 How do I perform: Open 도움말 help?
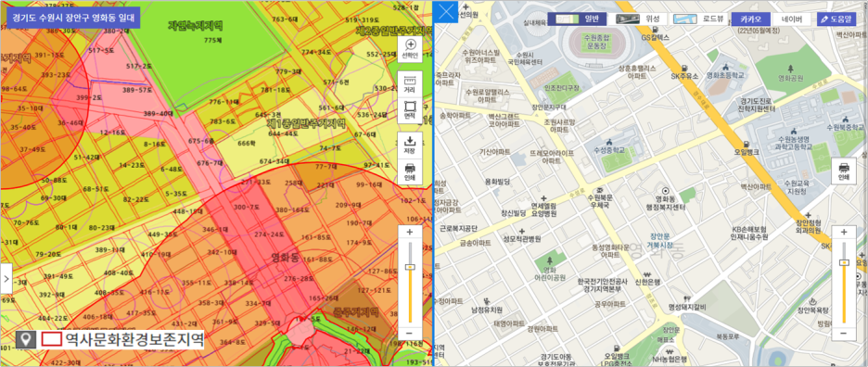click(836, 19)
